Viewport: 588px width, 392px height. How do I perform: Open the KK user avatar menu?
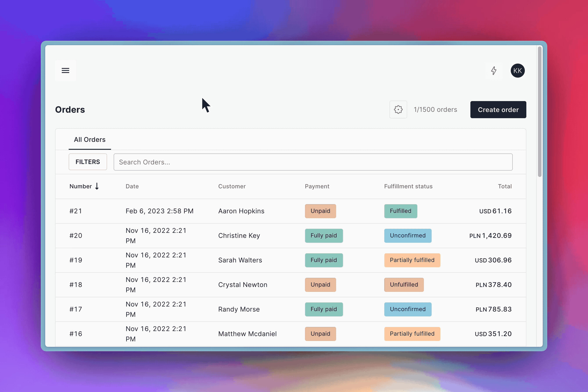517,71
